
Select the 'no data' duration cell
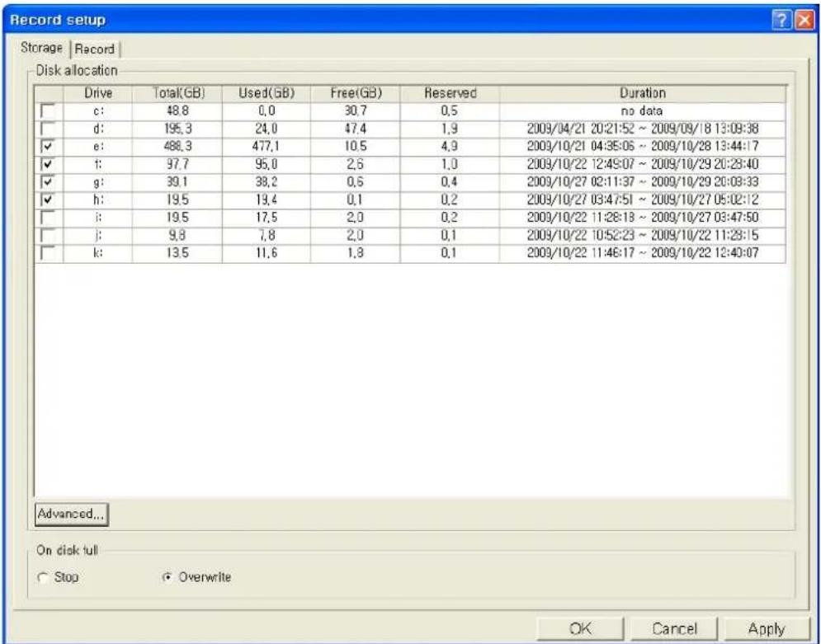click(642, 111)
